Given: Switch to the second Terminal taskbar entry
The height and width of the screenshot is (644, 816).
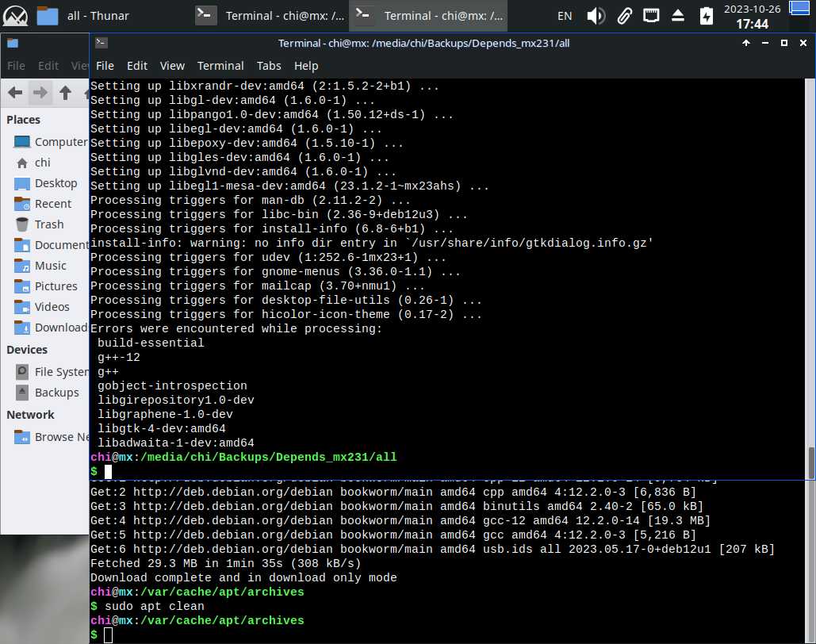Looking at the screenshot, I should (x=429, y=16).
